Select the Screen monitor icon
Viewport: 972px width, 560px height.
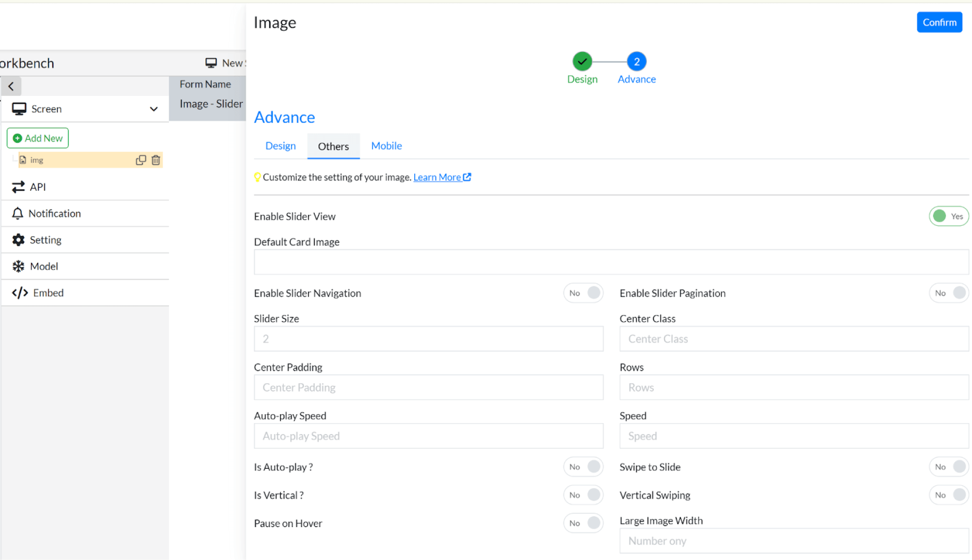[20, 109]
